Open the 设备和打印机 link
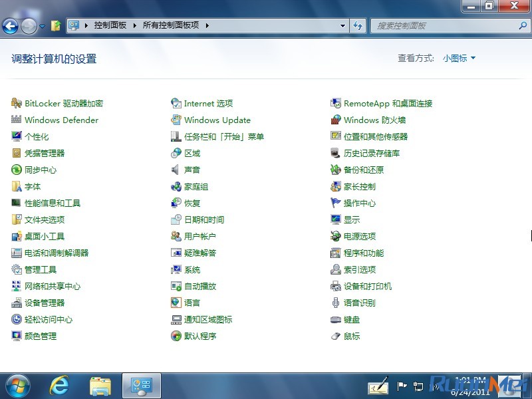The image size is (532, 399). (368, 286)
